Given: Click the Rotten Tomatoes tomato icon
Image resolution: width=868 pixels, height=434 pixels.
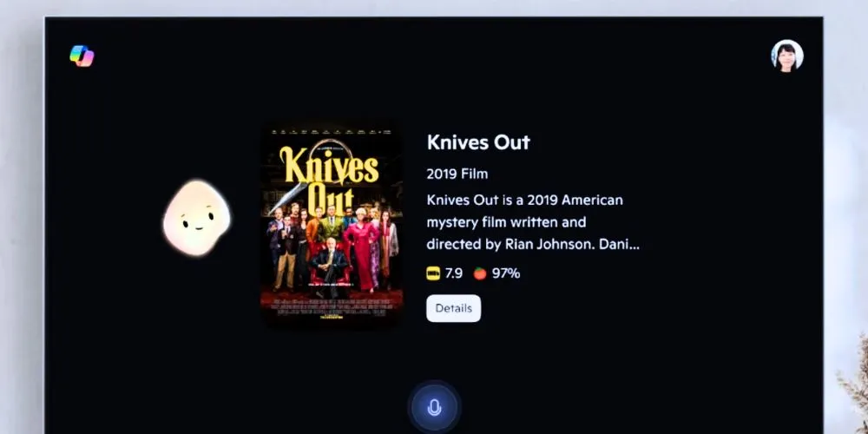Looking at the screenshot, I should coord(480,273).
